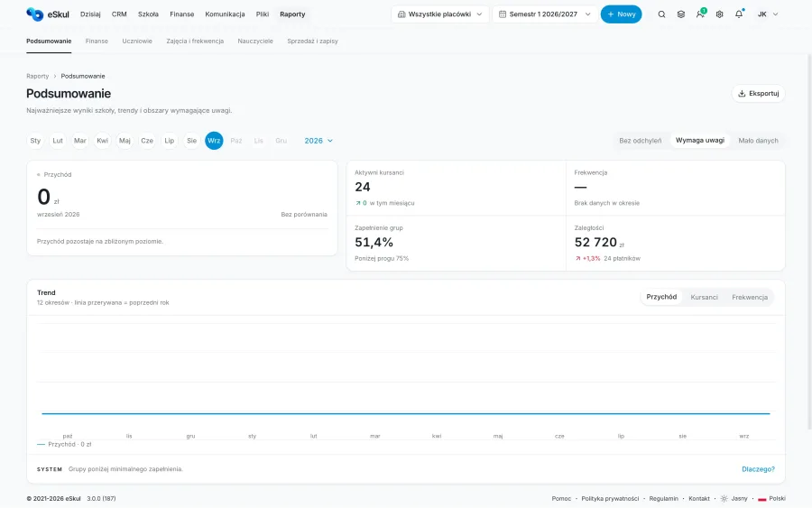Select the Sie month pill
Image resolution: width=812 pixels, height=508 pixels.
191,141
